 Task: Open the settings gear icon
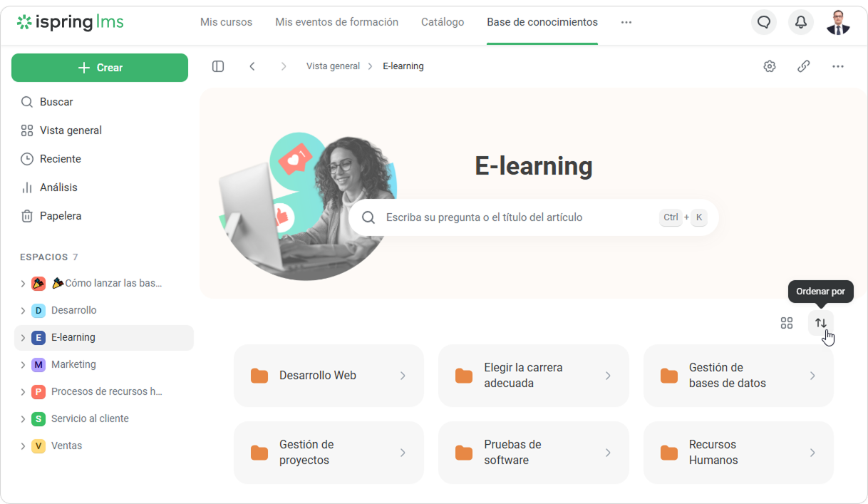(769, 66)
